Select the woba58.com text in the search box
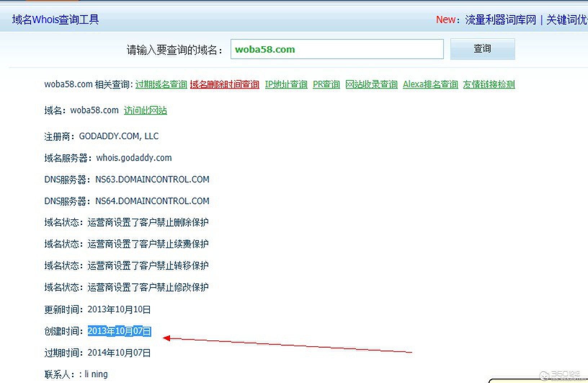Viewport: 588px width, 383px height. (x=265, y=49)
